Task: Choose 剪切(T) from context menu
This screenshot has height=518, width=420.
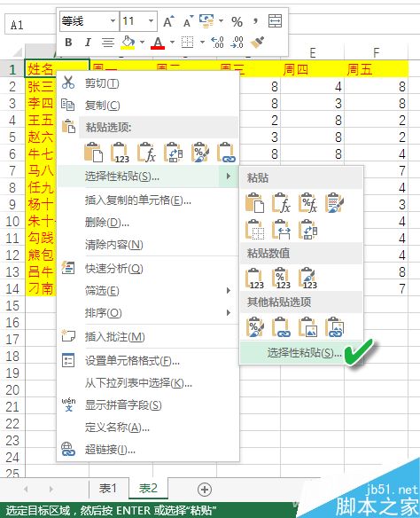Action: 148,82
